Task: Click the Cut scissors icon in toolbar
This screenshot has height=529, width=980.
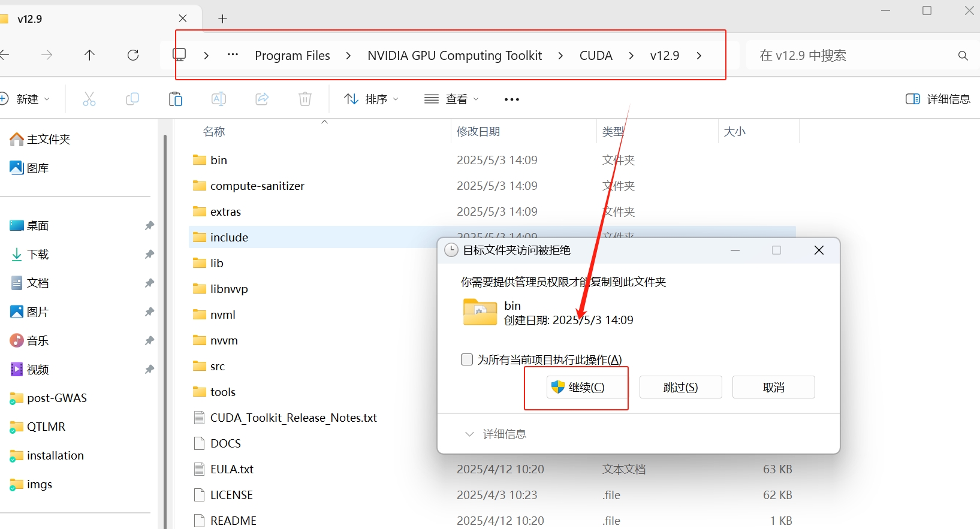Action: click(89, 99)
